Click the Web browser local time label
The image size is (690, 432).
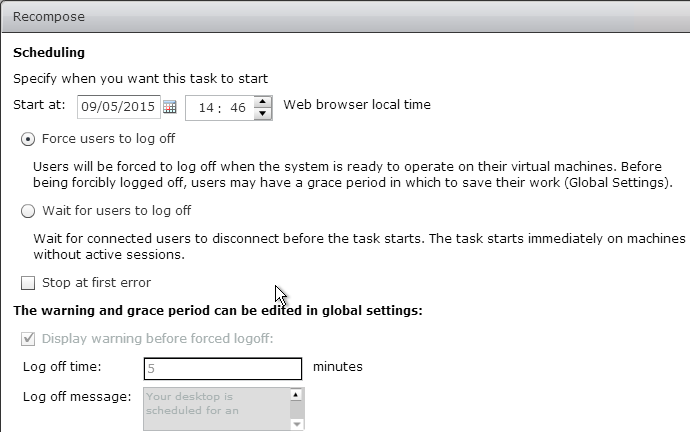tap(357, 105)
